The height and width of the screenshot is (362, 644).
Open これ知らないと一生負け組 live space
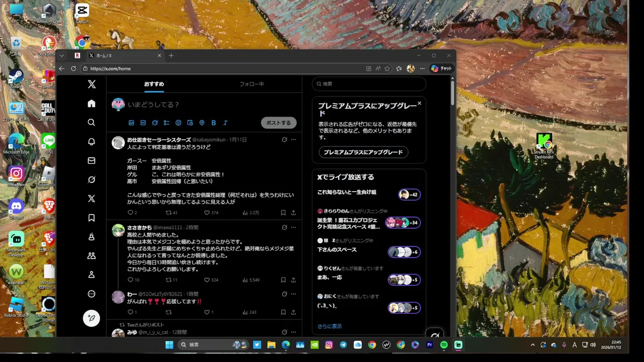(x=369, y=194)
